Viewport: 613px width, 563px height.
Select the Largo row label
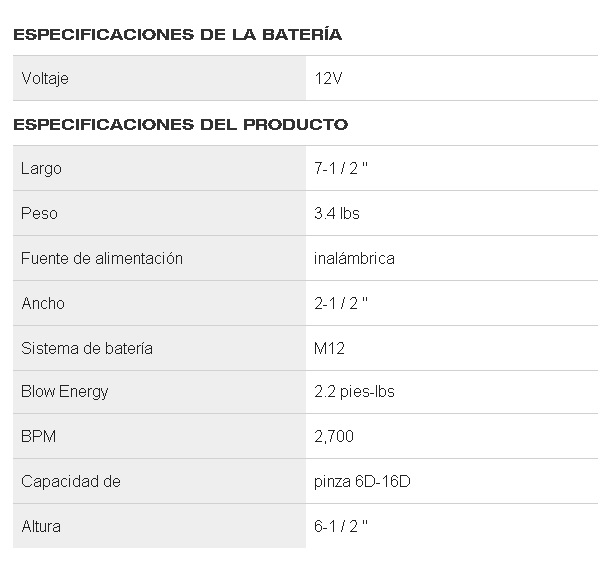(41, 168)
